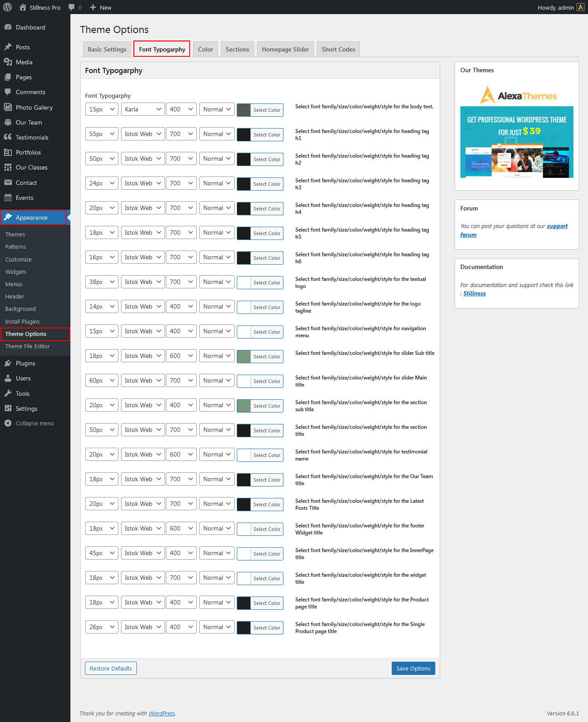Image resolution: width=588 pixels, height=722 pixels.
Task: Click Howdy, admin account menu
Action: (561, 7)
